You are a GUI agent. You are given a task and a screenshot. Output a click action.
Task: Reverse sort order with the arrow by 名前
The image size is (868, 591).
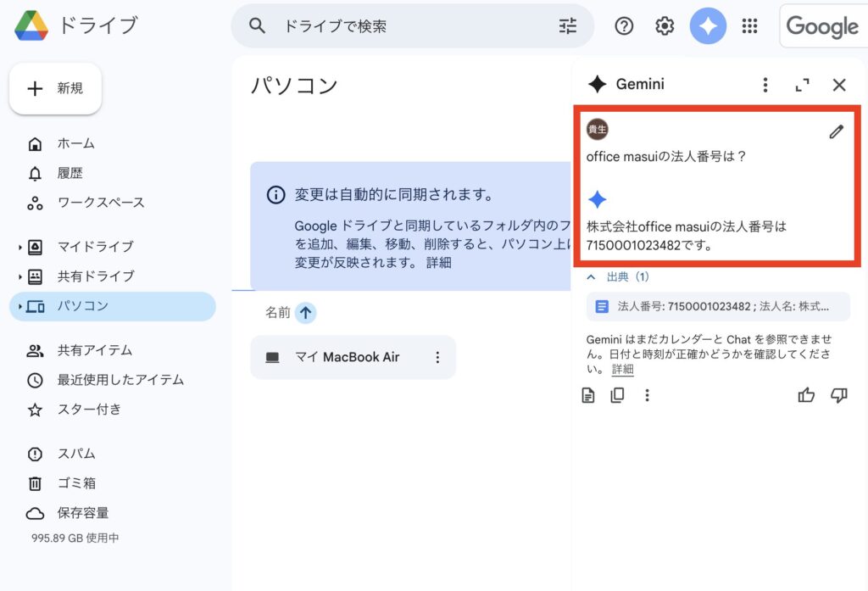(x=305, y=313)
